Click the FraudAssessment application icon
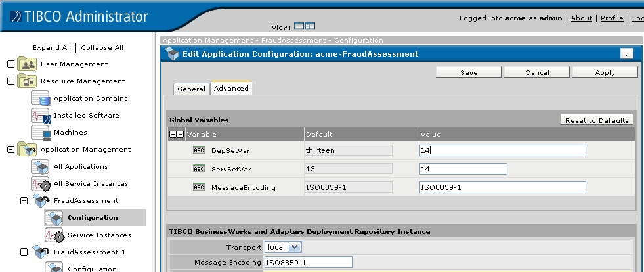 click(41, 200)
